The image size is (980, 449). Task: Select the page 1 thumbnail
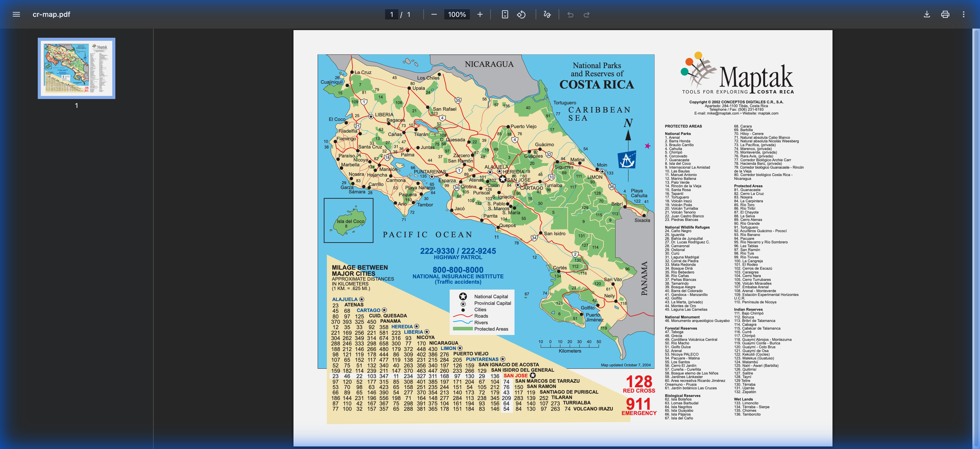pos(77,68)
